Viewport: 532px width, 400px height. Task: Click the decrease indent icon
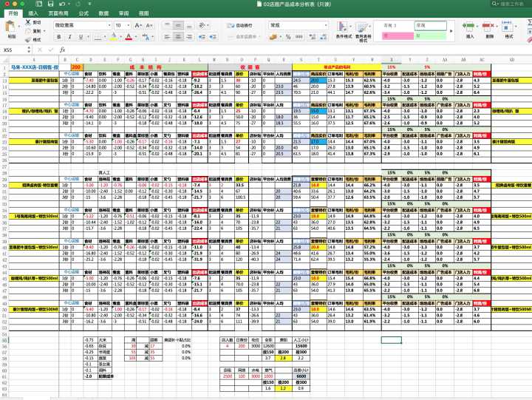202,37
